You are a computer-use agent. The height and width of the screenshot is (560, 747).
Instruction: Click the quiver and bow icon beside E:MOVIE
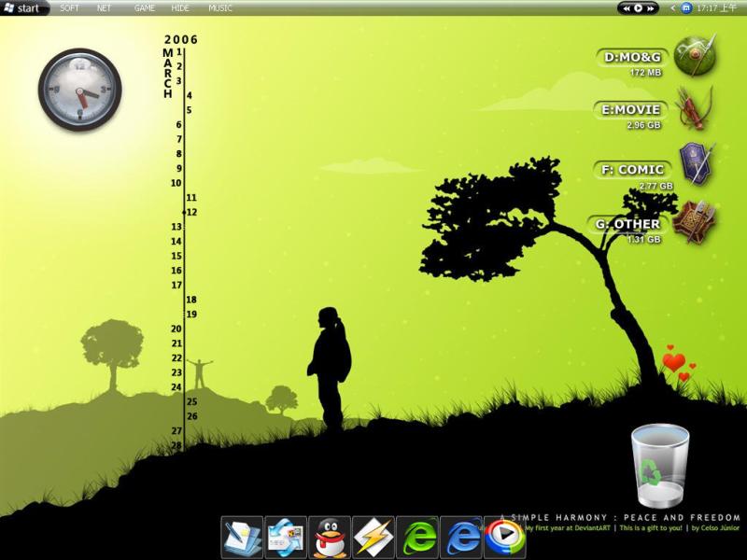(x=696, y=109)
